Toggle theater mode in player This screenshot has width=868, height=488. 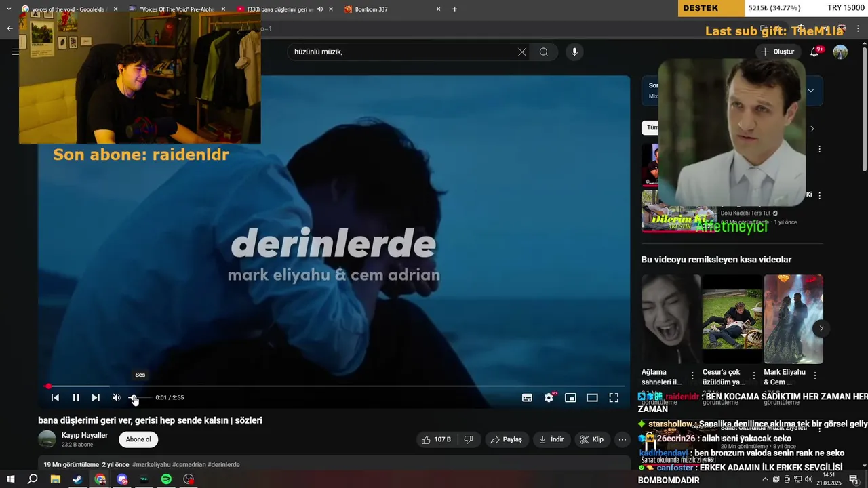click(592, 398)
